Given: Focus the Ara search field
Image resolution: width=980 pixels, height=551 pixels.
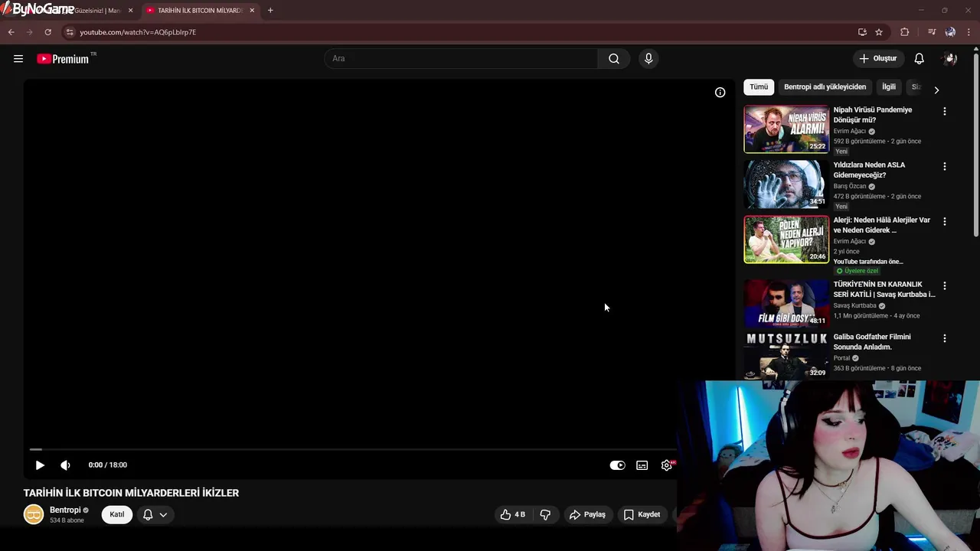Looking at the screenshot, I should tap(461, 59).
